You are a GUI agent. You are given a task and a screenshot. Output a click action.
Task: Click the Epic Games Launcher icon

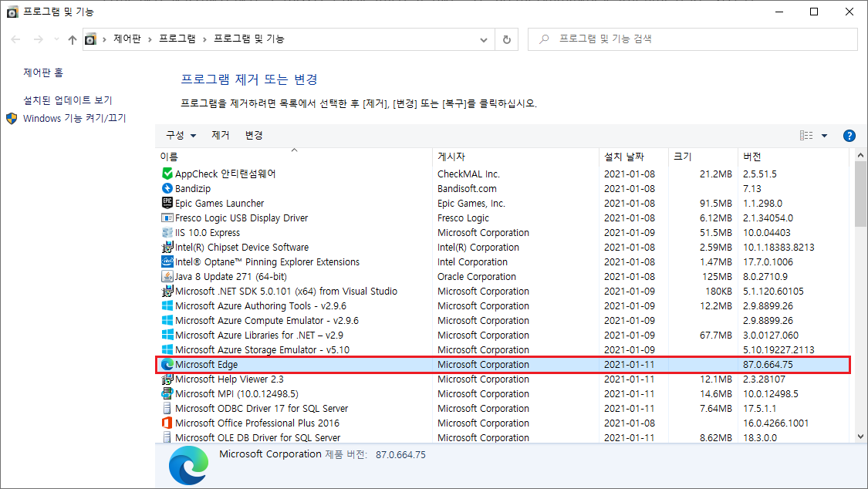pos(167,203)
